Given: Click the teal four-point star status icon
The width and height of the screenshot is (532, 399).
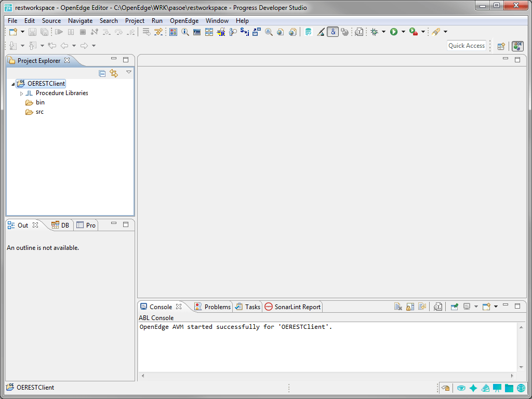Looking at the screenshot, I should 473,388.
